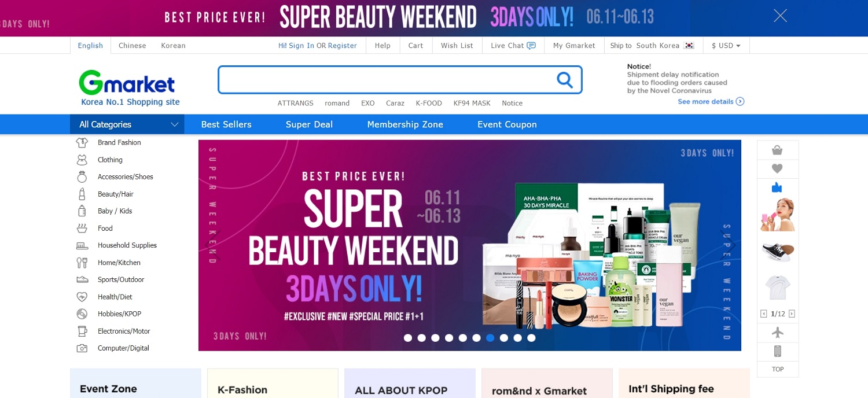868x398 pixels.
Task: Click the airplane shipping icon in sidebar
Action: pyautogui.click(x=778, y=333)
